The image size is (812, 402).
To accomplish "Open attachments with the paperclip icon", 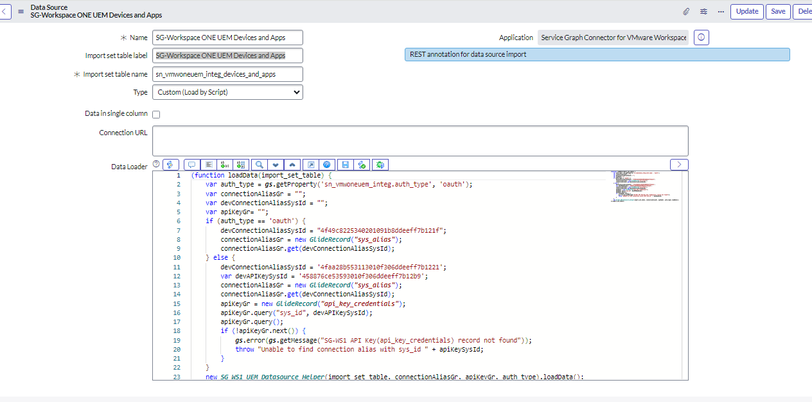I will (x=686, y=11).
